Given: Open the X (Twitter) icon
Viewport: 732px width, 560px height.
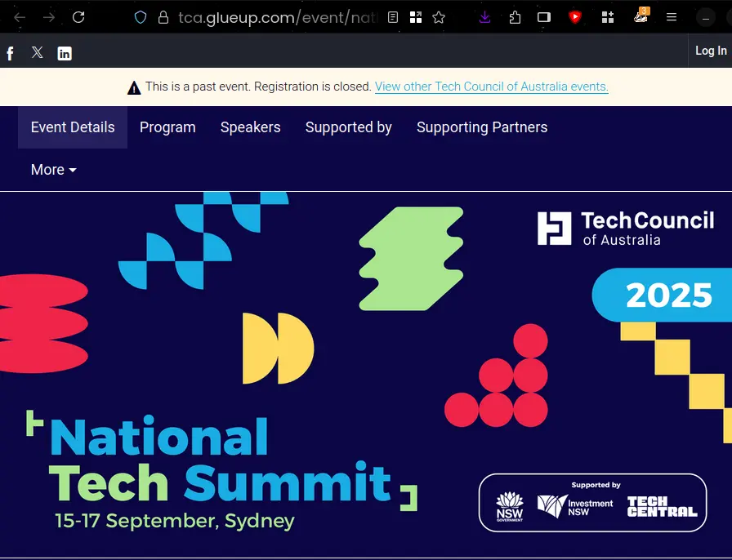Looking at the screenshot, I should coord(37,52).
